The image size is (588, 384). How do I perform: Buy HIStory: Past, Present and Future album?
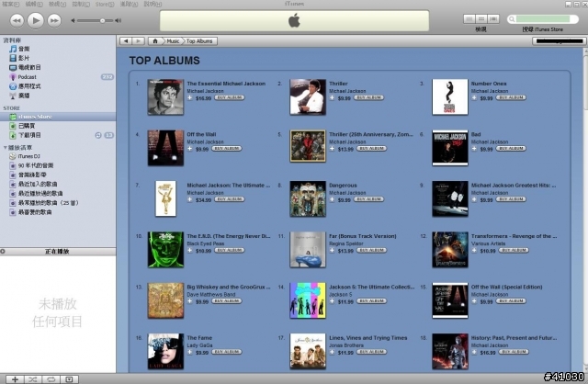tap(514, 352)
